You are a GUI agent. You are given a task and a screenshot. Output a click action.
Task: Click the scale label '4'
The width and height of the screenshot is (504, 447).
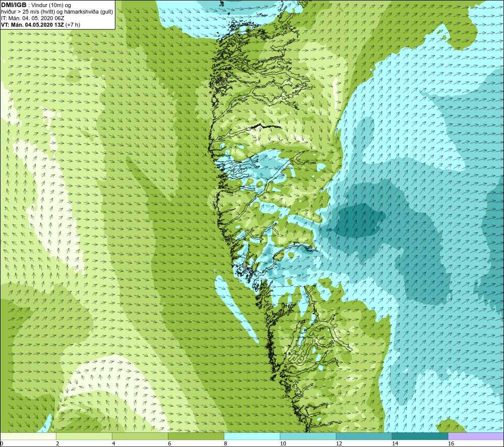tap(113, 443)
